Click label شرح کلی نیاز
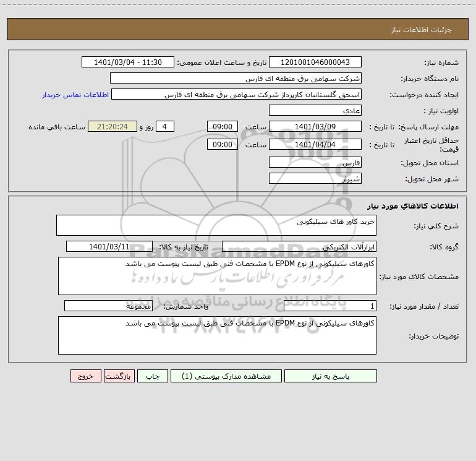The width and height of the screenshot is (476, 461). click(436, 226)
